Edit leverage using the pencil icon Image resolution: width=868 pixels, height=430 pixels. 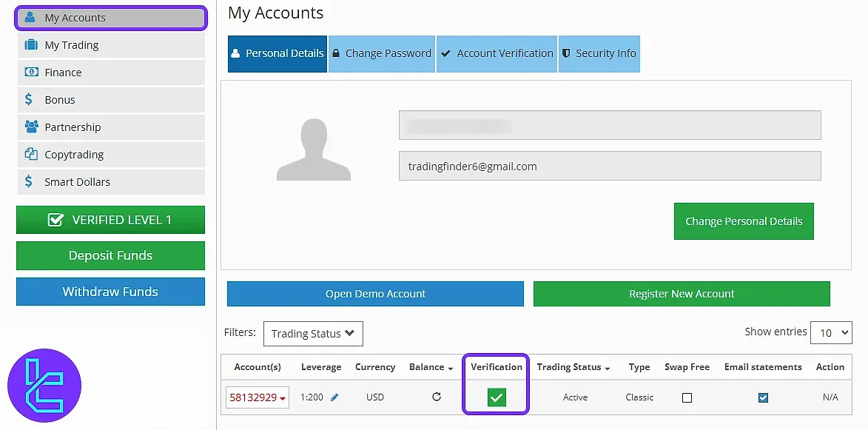[x=333, y=397]
